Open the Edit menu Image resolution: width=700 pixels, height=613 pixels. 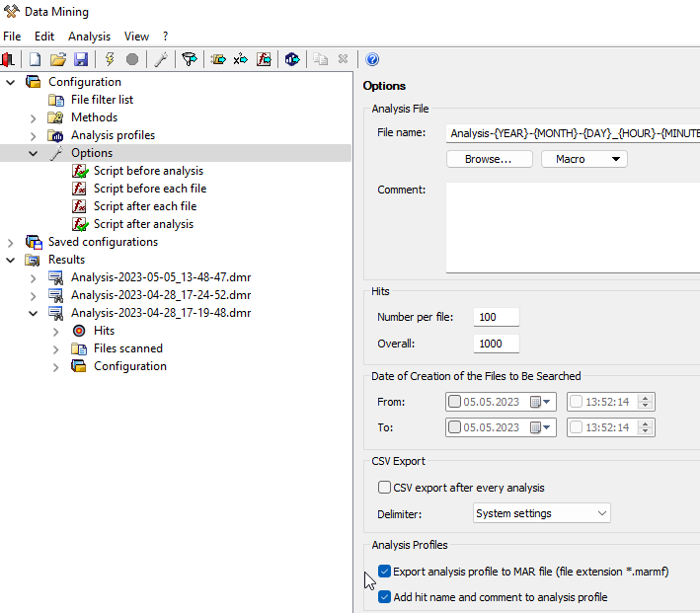pyautogui.click(x=44, y=37)
